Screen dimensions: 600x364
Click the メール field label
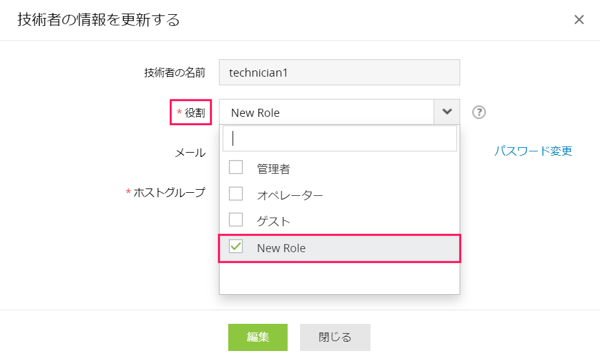click(190, 153)
